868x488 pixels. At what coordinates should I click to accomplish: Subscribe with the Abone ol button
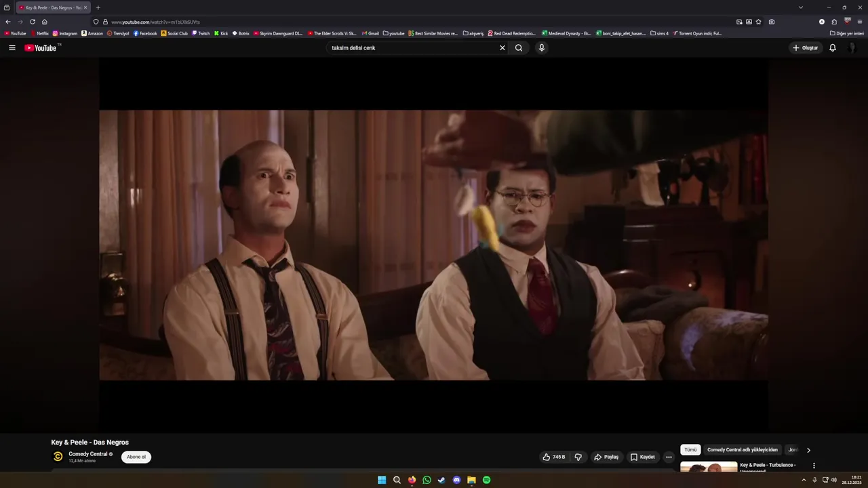coord(136,457)
